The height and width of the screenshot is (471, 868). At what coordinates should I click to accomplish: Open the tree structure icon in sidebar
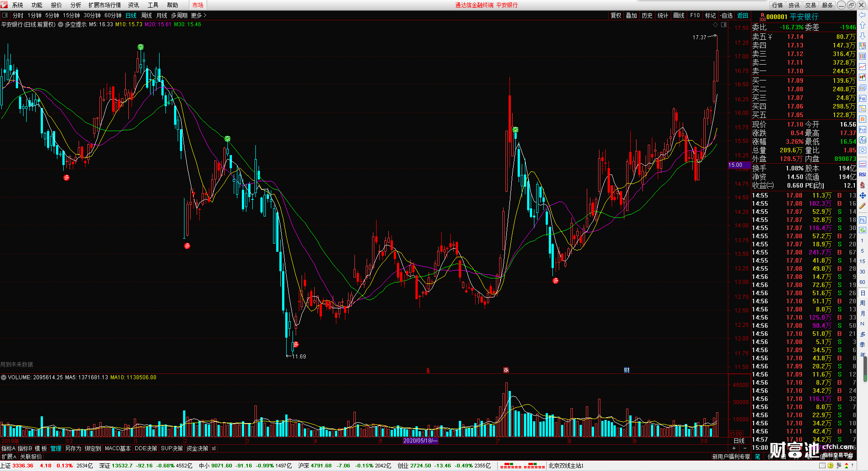(863, 109)
